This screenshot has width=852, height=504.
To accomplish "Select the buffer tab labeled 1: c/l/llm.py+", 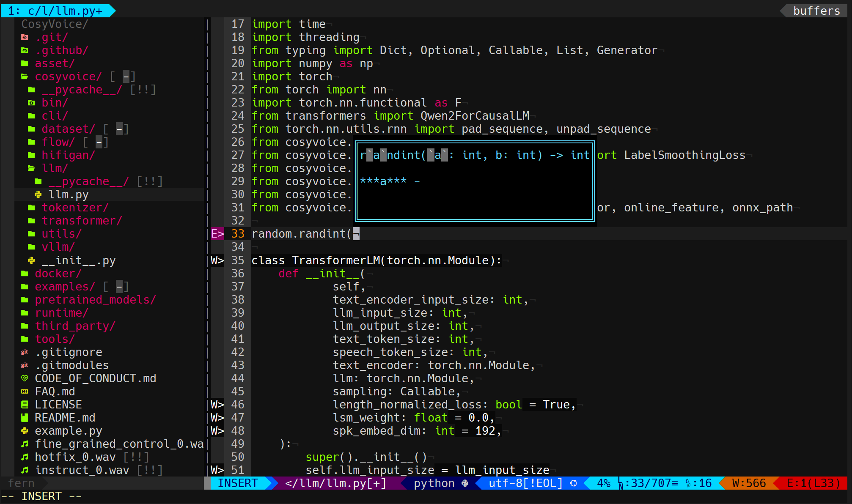I will [x=55, y=11].
